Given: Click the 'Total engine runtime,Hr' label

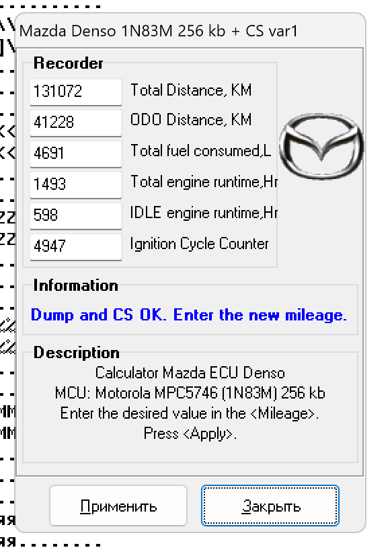Looking at the screenshot, I should click(x=204, y=182).
